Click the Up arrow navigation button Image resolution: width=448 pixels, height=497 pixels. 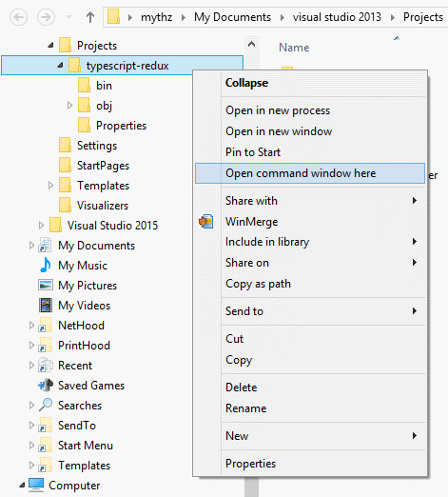90,17
